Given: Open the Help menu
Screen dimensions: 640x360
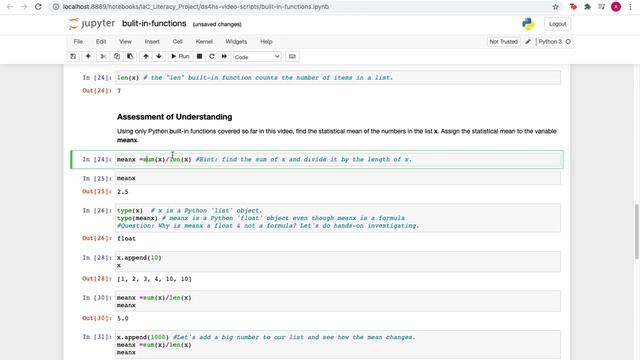Looking at the screenshot, I should pos(266,42).
